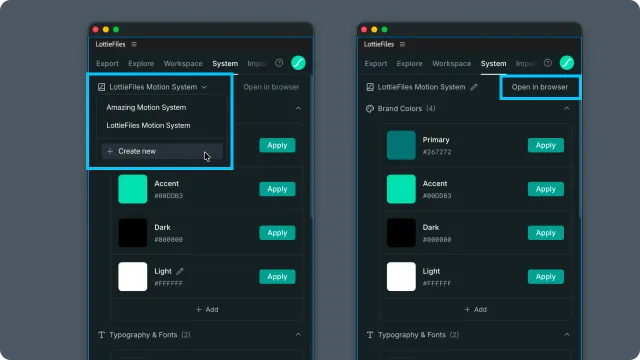
Task: Apply Dark color in left window
Action: 277,233
